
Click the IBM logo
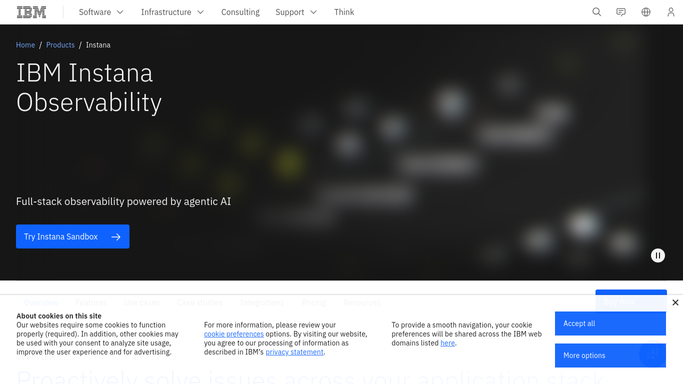click(31, 12)
